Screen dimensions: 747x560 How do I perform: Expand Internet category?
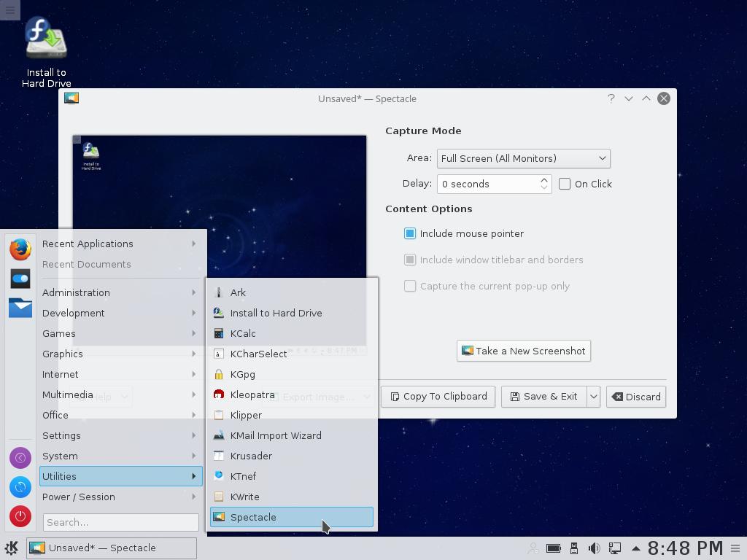point(120,374)
